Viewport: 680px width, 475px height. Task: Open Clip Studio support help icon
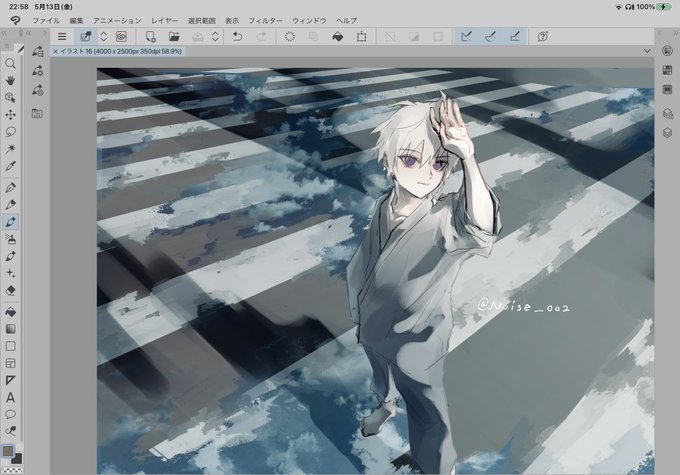pos(543,37)
